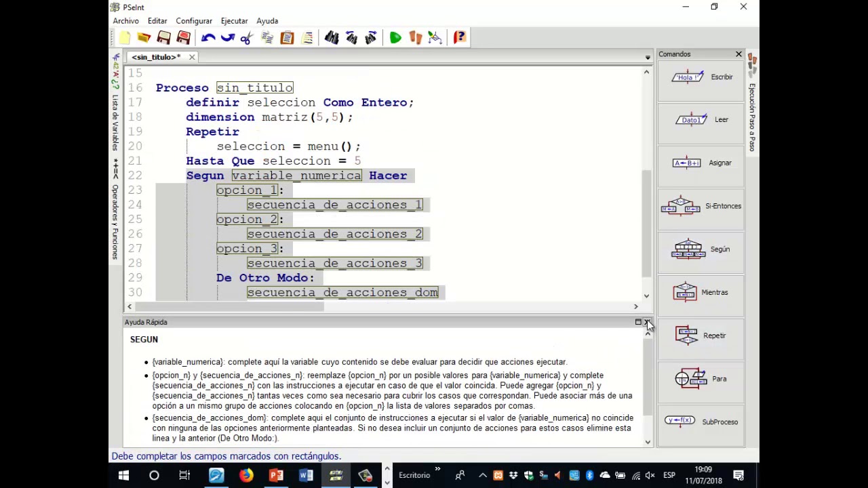
Task: Switch to the <sin_titulo>* tab
Action: (x=156, y=57)
